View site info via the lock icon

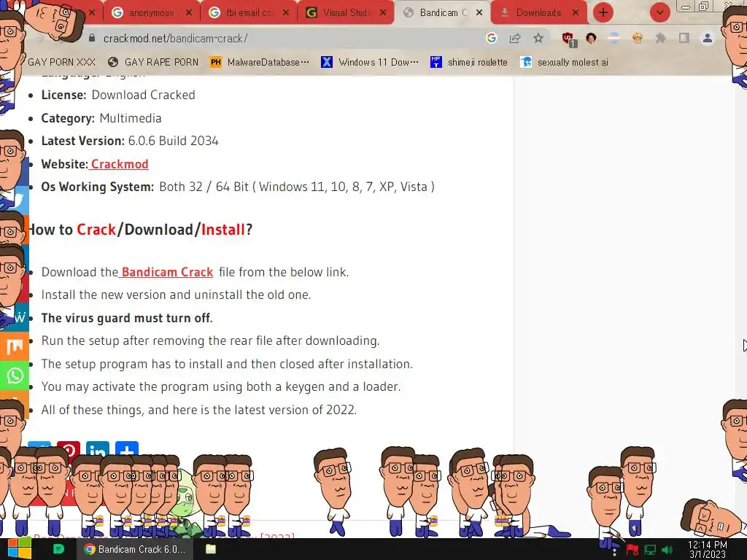tap(92, 38)
